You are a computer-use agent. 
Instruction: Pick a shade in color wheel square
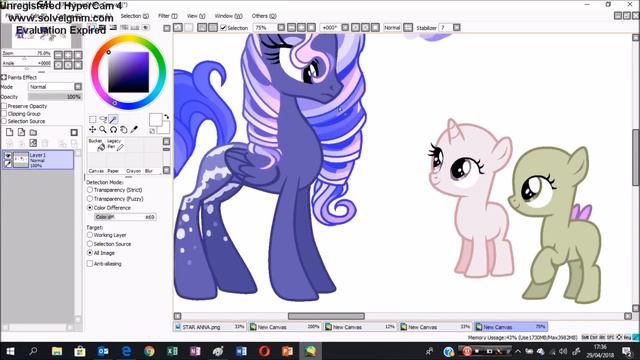click(128, 72)
